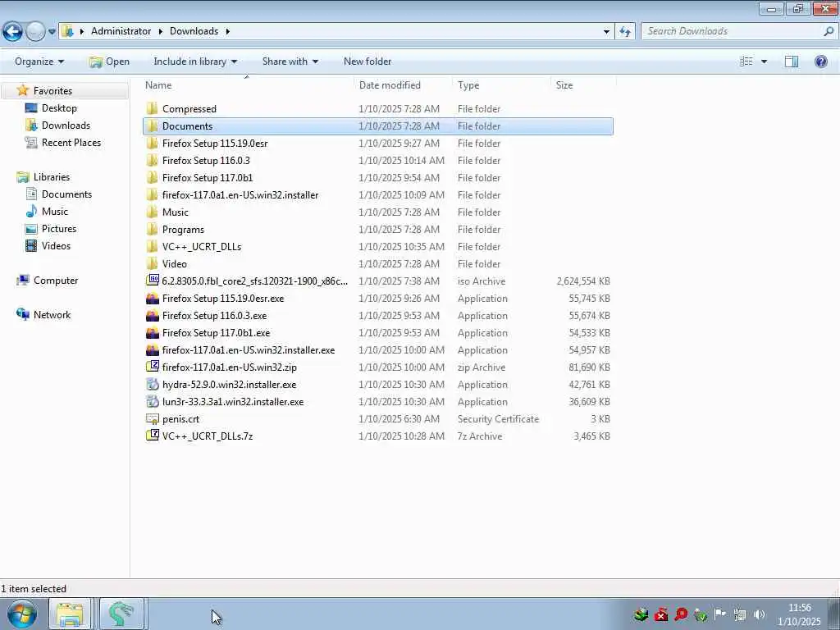This screenshot has width=840, height=630.
Task: Expand the Share with menu
Action: click(x=290, y=62)
